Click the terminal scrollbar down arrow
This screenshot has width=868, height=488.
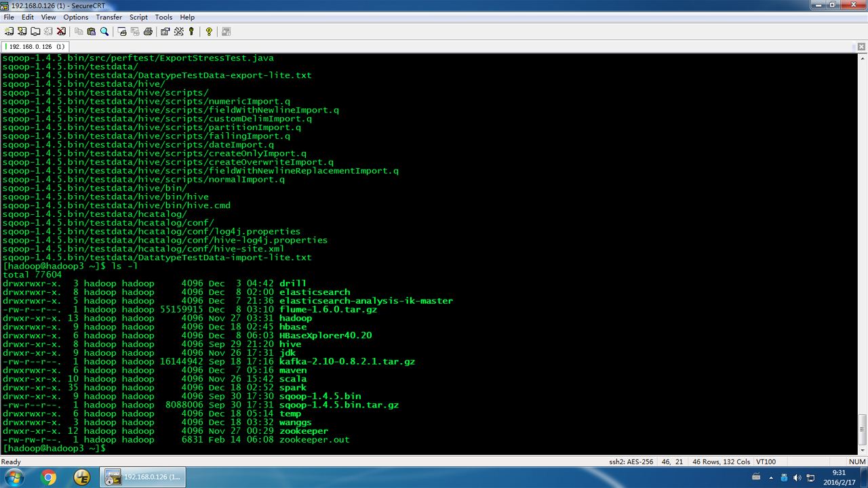point(863,449)
